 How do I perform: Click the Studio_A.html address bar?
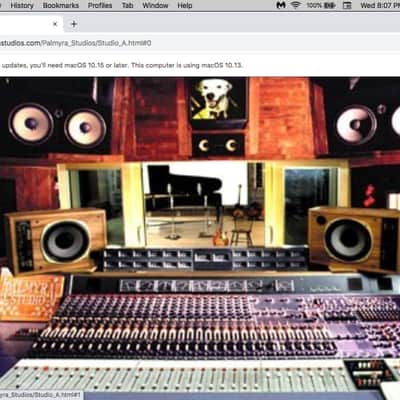(200, 43)
